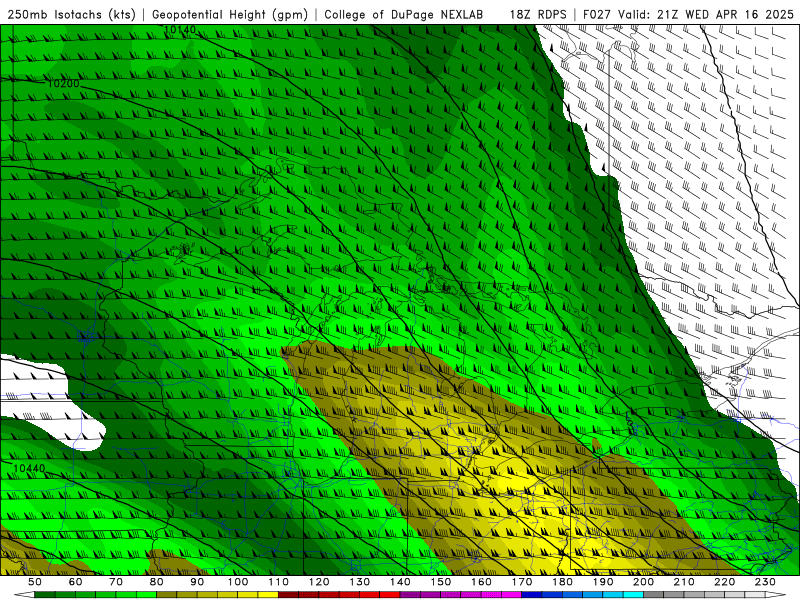The image size is (800, 600).
Task: Click the '18Z RDPS' model run label
Action: tap(538, 14)
